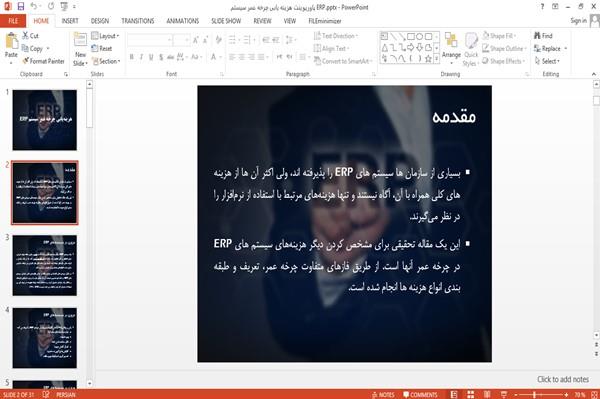
Task: Switch to Normal view icon
Action: point(454,395)
